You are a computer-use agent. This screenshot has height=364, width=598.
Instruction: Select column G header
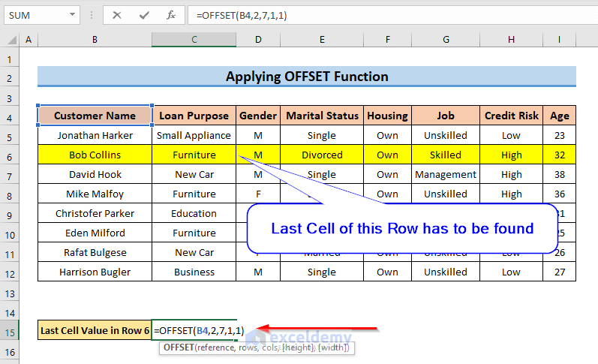pyautogui.click(x=446, y=40)
